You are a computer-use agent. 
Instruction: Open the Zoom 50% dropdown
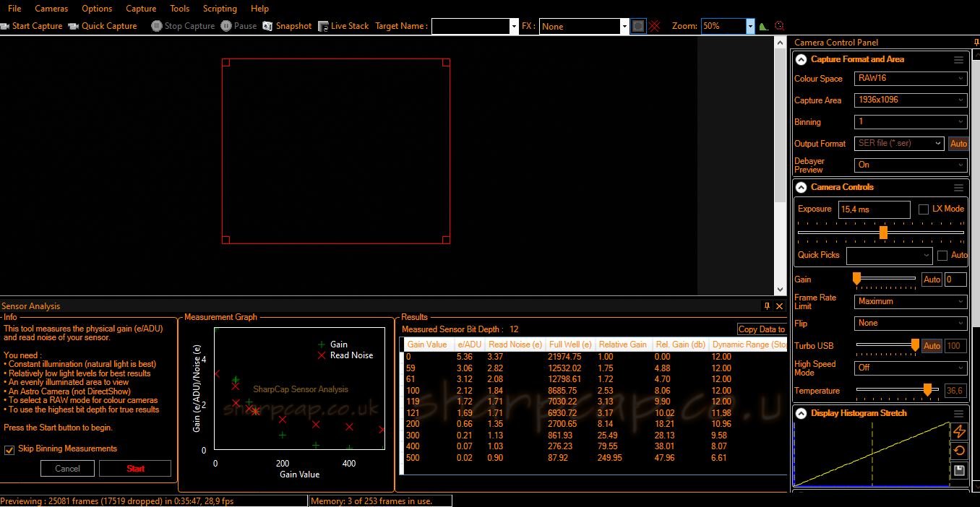750,26
